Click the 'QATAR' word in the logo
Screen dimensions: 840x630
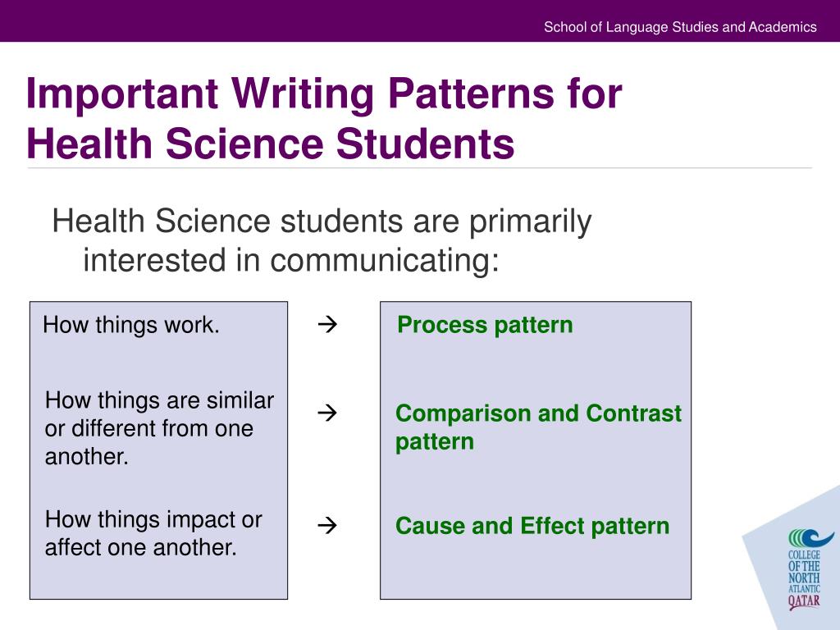804,601
